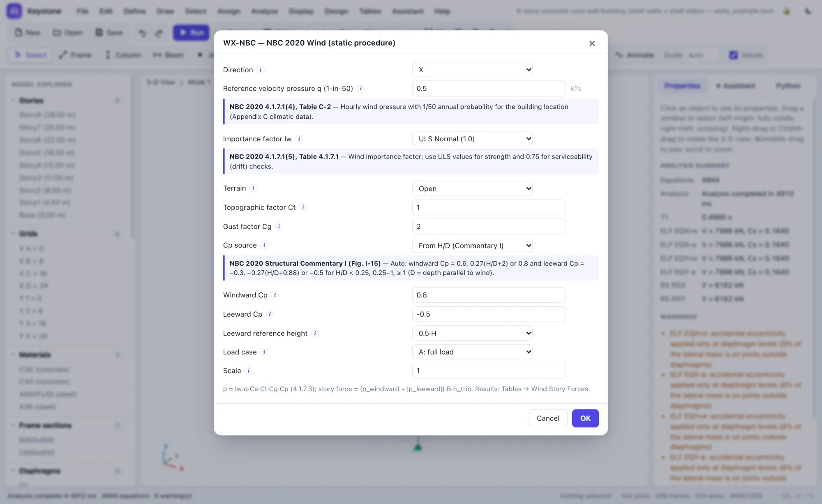Open the Direction dropdown set to X

[472, 70]
